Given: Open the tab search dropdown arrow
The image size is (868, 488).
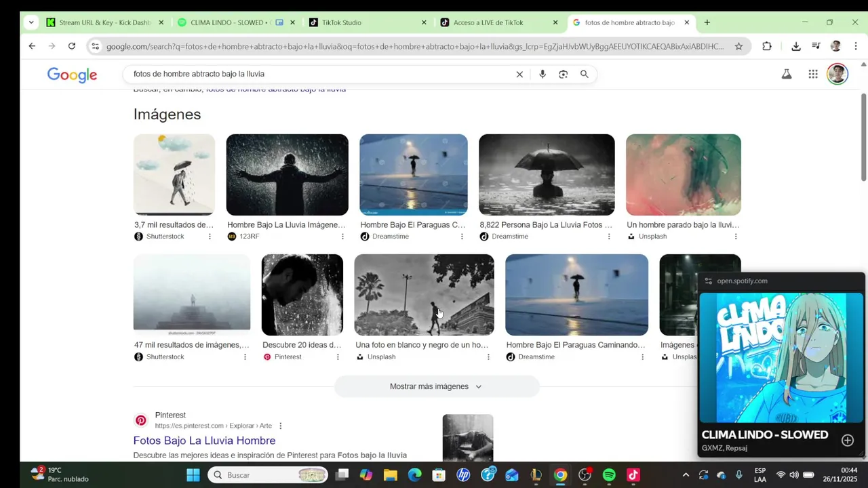Looking at the screenshot, I should point(31,22).
